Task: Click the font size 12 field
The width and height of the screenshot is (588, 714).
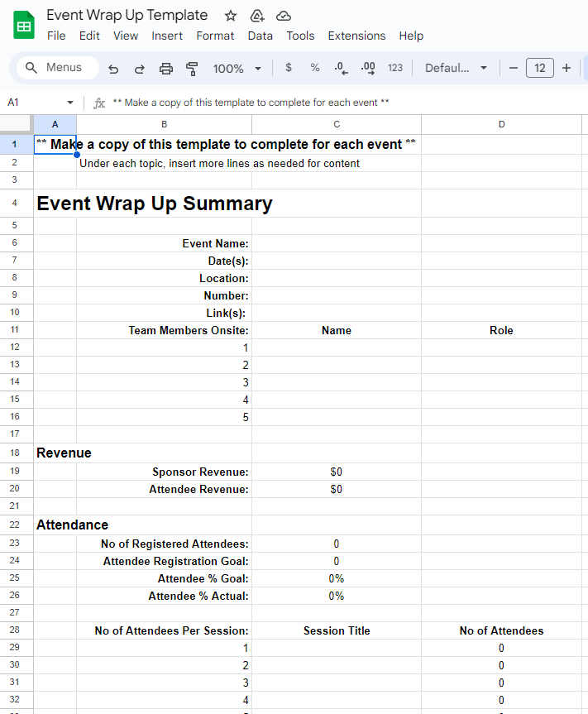Action: pyautogui.click(x=540, y=68)
